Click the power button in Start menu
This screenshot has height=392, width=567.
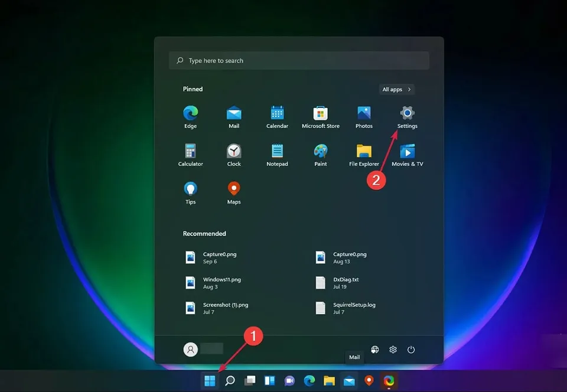pyautogui.click(x=411, y=349)
